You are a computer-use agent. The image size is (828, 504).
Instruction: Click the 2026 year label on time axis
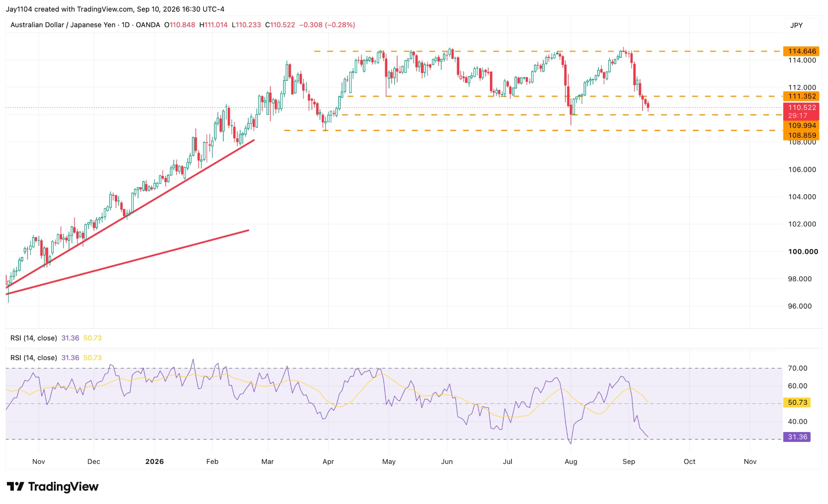click(x=154, y=462)
